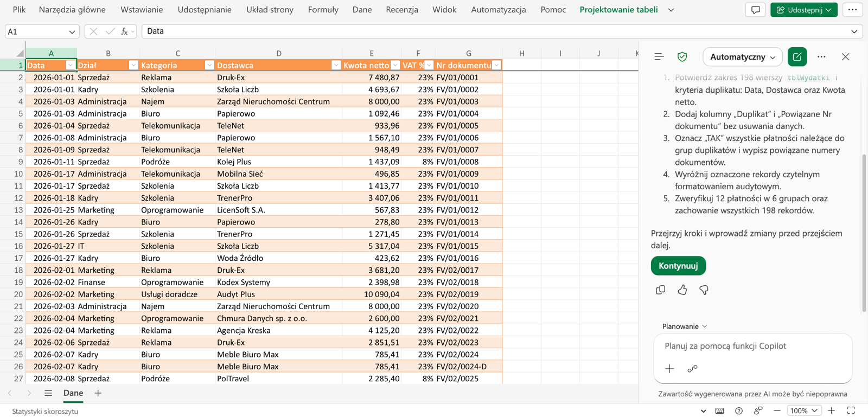Click the Kontynuuj button
Image resolution: width=868 pixels, height=417 pixels.
(x=678, y=266)
